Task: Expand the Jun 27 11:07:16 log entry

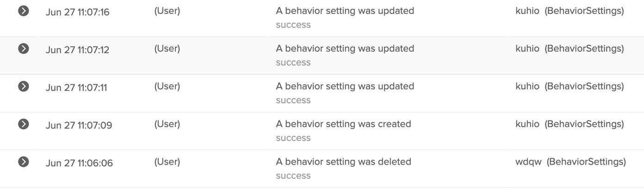Action: (23, 11)
